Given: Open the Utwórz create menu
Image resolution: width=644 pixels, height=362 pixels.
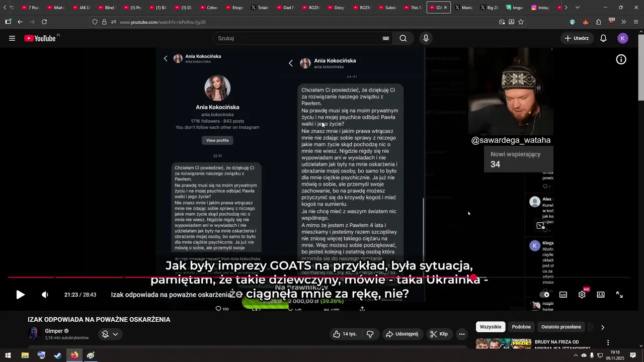Looking at the screenshot, I should click(576, 38).
